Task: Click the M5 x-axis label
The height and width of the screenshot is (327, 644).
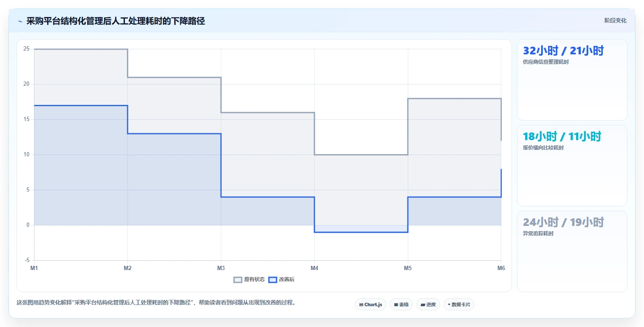Action: pyautogui.click(x=408, y=268)
